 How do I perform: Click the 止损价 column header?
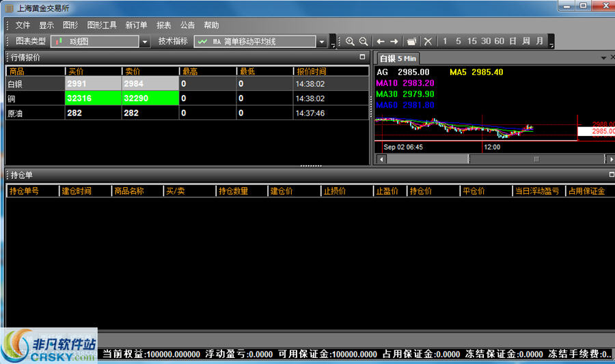pyautogui.click(x=346, y=191)
